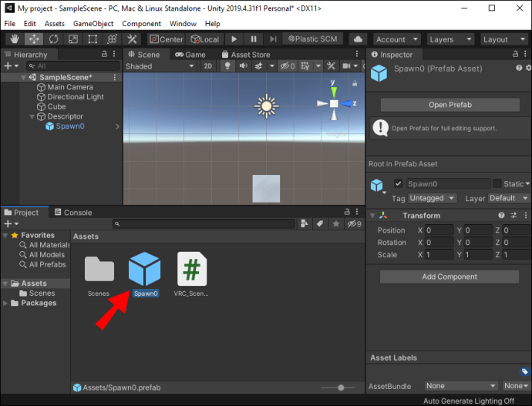
Task: Open the Layer Default dropdown
Action: pos(509,198)
